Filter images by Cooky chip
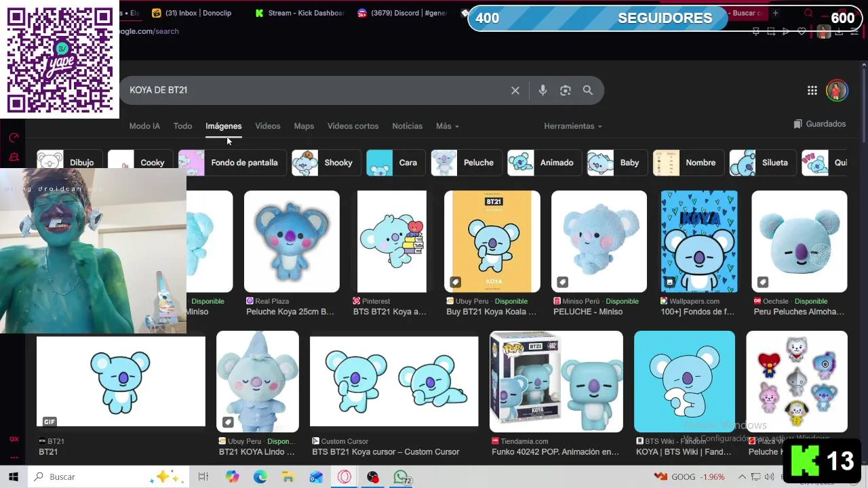 pyautogui.click(x=140, y=163)
